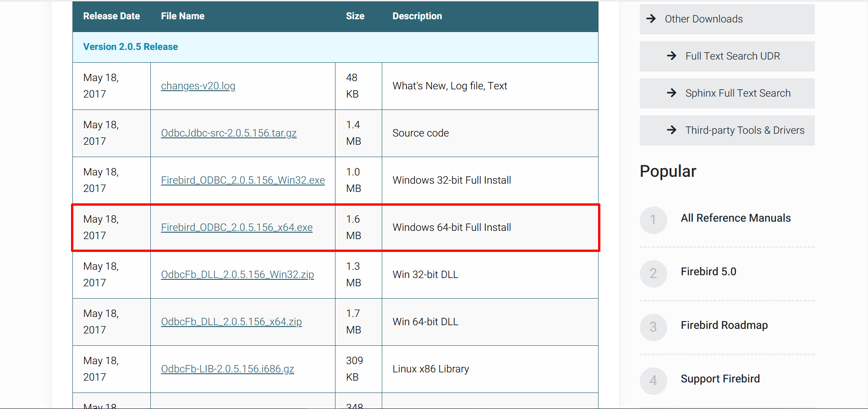Open Full Text Search UDR item
The width and height of the screenshot is (868, 409).
pos(727,56)
